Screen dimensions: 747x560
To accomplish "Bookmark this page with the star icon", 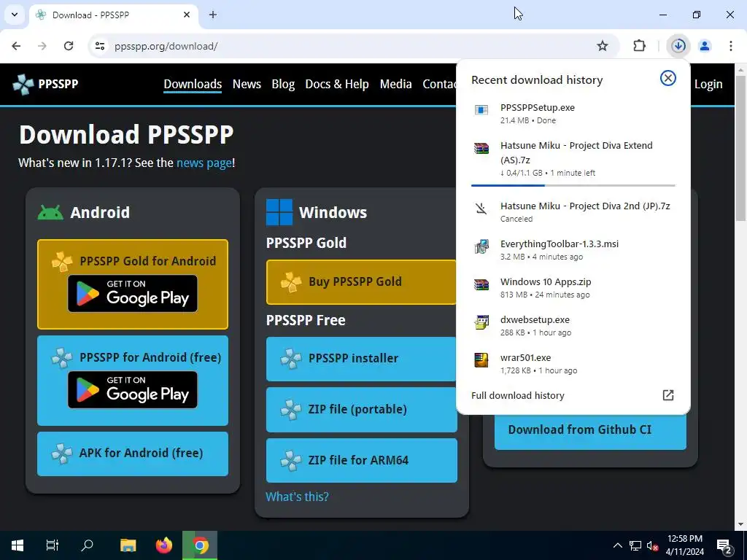I will click(602, 46).
